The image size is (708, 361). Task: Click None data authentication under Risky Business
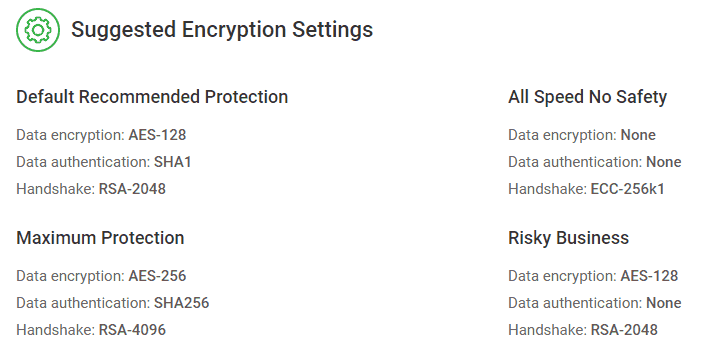tap(664, 303)
